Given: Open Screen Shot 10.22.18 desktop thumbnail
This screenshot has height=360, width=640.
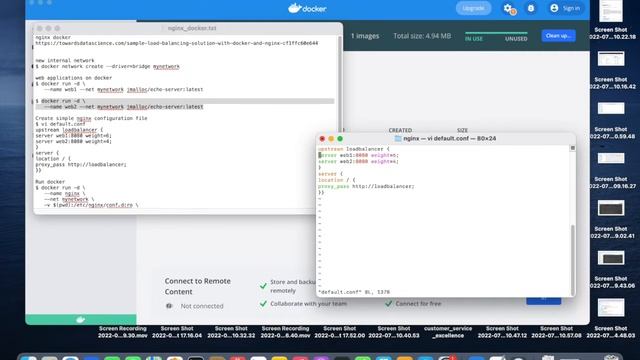Looking at the screenshot, I should click(611, 12).
